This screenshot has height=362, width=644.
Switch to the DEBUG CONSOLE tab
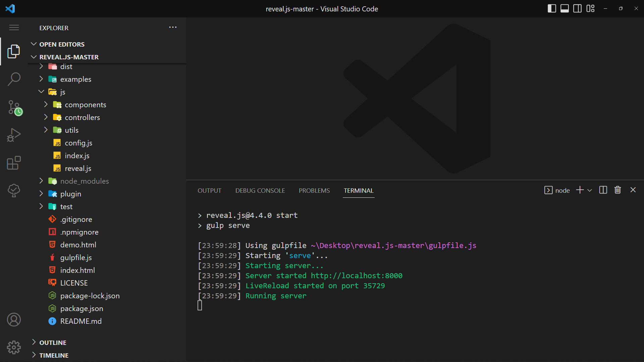point(260,190)
